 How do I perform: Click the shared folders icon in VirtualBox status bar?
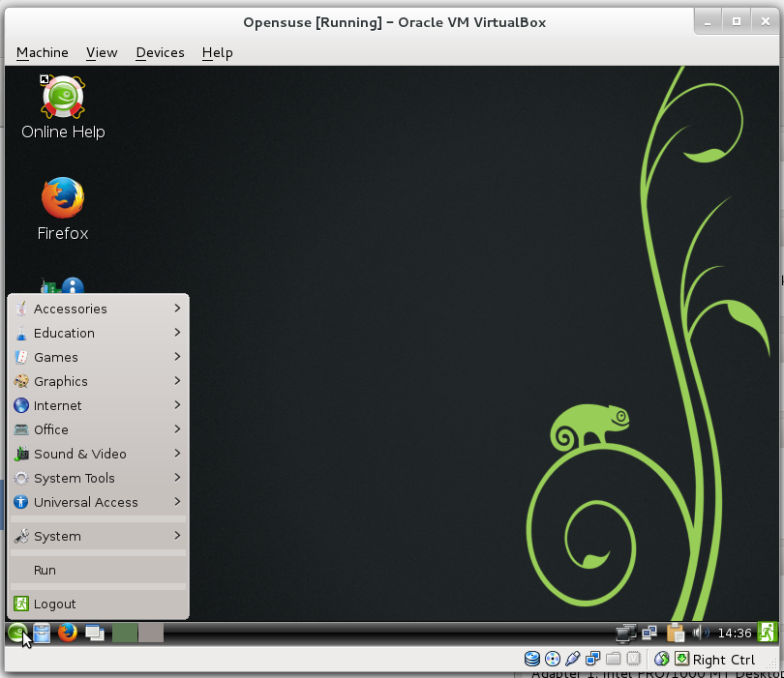coord(614,658)
